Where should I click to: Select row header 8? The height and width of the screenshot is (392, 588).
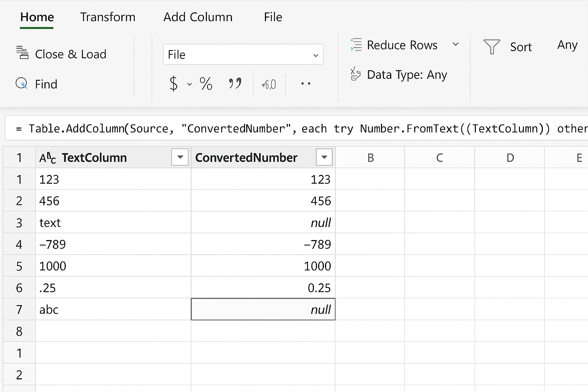coord(19,331)
